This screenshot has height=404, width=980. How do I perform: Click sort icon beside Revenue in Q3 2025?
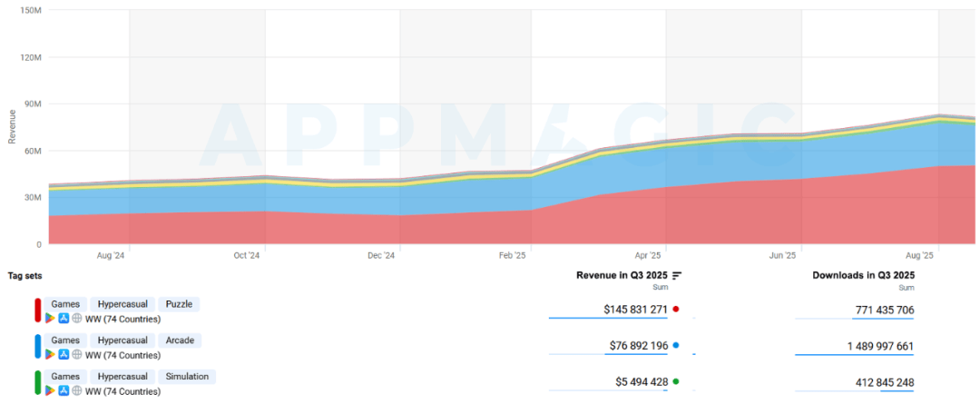(x=677, y=276)
